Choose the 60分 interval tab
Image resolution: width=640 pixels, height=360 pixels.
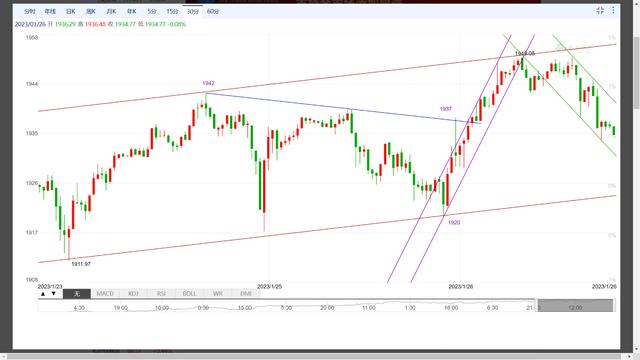pyautogui.click(x=213, y=11)
